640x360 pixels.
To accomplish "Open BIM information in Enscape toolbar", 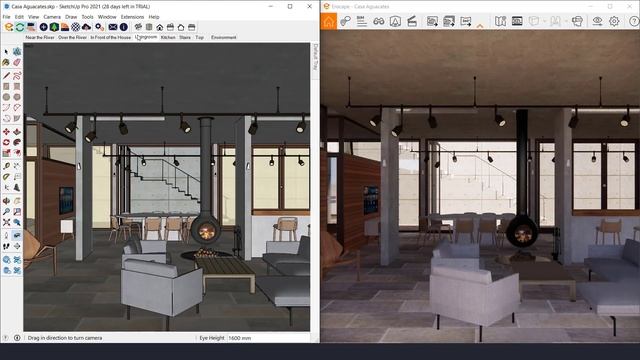I will pos(361,21).
